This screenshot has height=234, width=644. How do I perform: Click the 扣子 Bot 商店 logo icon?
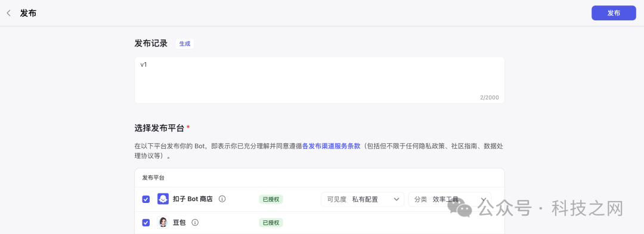(163, 199)
